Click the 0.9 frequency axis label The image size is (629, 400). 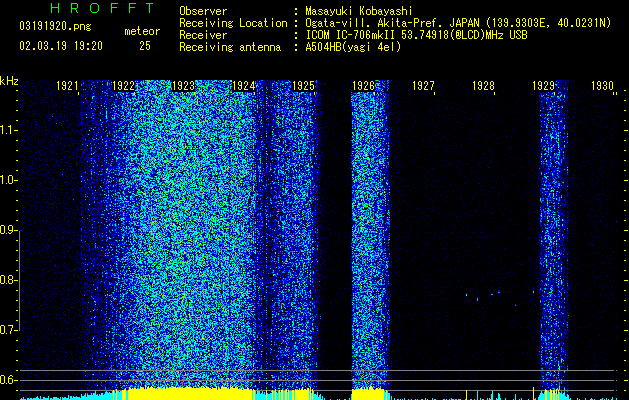(7, 230)
